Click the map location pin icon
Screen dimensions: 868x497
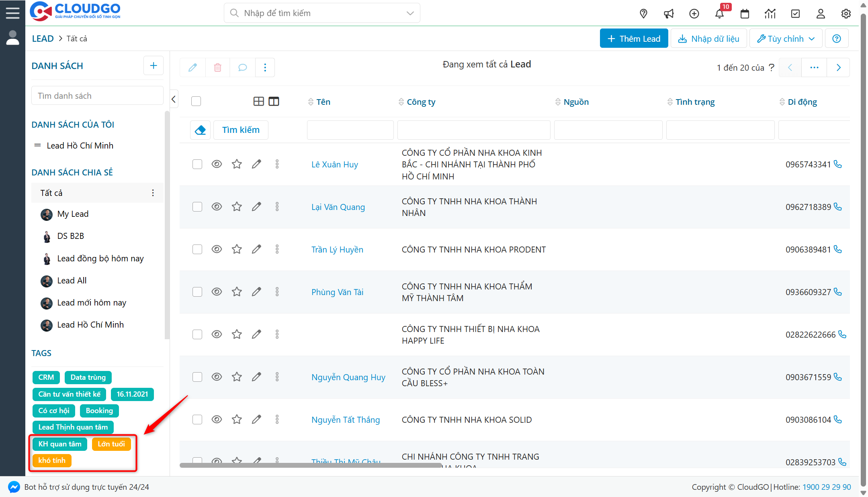[x=643, y=14]
